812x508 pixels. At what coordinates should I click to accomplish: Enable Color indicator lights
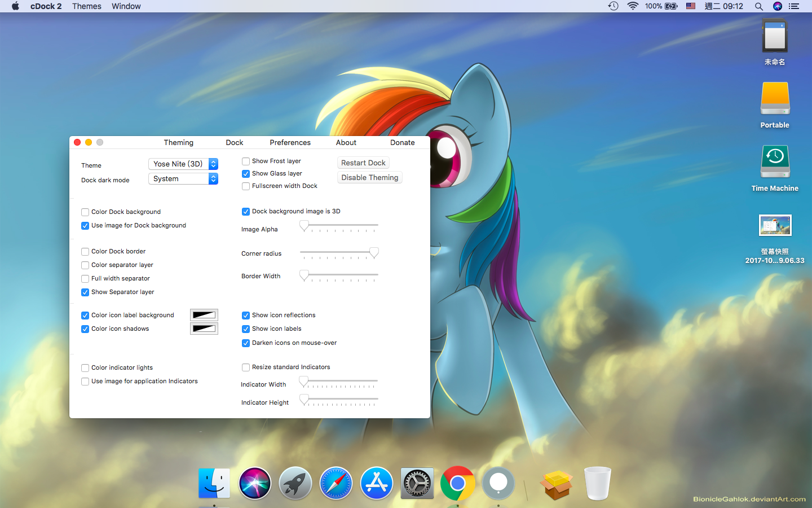tap(85, 368)
